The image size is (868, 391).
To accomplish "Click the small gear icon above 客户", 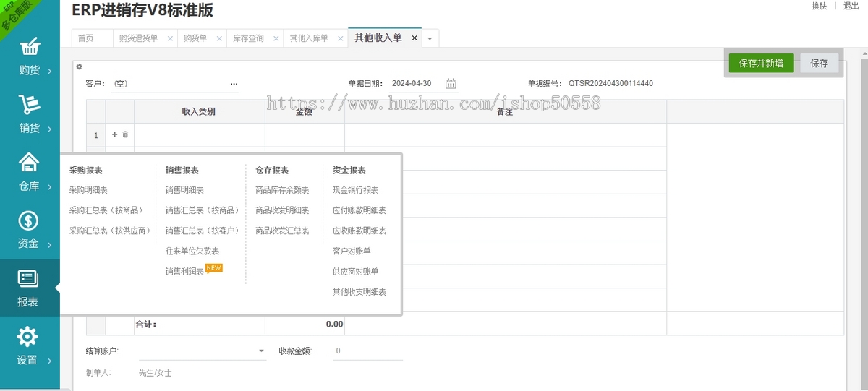I will 79,66.
